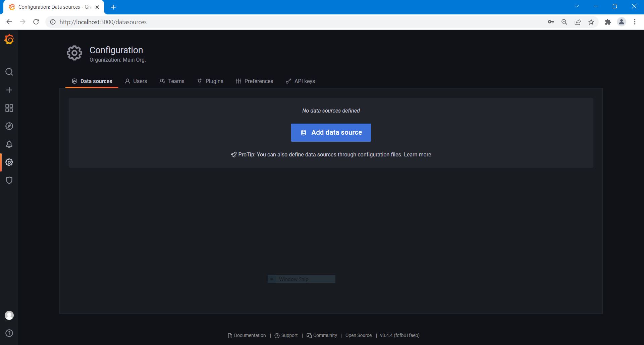
Task: Click the browser address bar URL
Action: [x=103, y=22]
